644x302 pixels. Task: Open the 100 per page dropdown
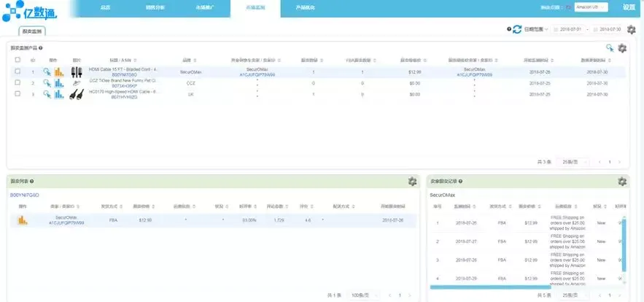[363, 295]
